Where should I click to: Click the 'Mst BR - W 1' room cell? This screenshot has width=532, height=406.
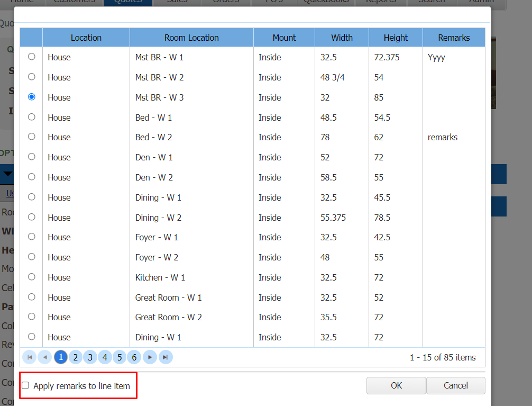tap(191, 57)
